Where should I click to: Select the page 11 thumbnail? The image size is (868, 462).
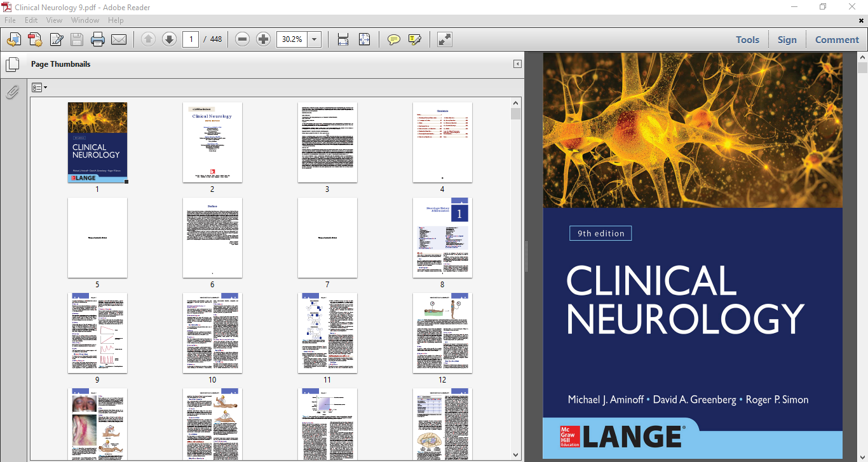point(327,333)
